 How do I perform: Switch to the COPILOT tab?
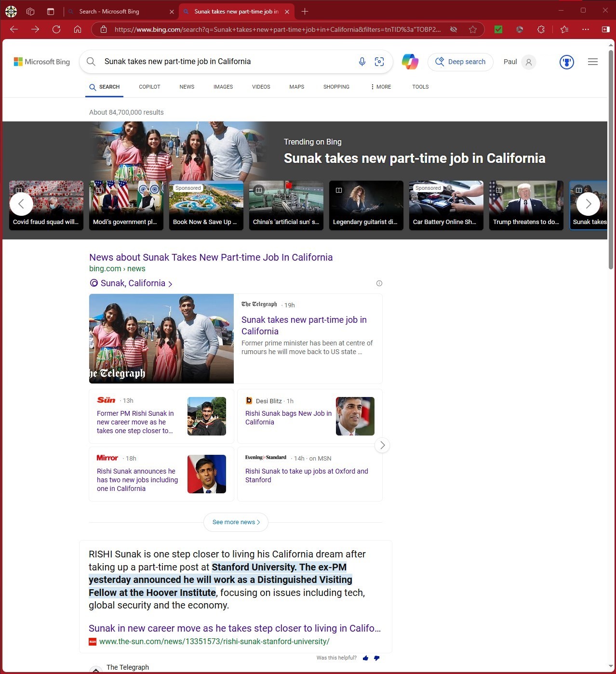tap(149, 87)
